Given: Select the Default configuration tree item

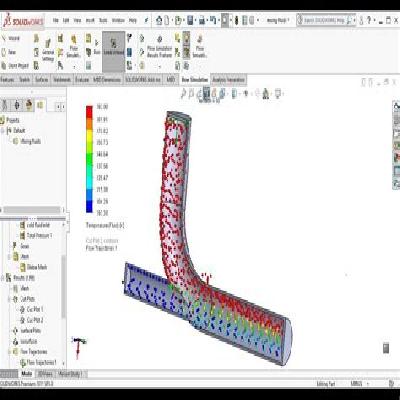Looking at the screenshot, I should pyautogui.click(x=16, y=131).
